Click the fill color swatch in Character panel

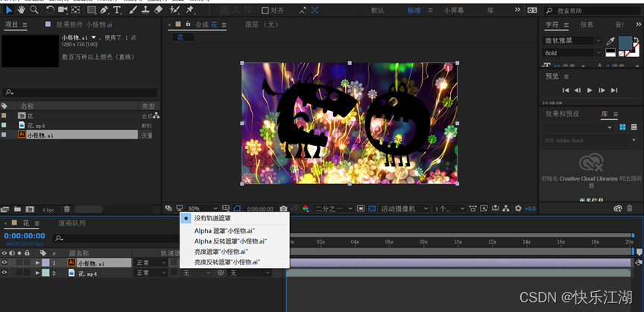click(x=625, y=42)
